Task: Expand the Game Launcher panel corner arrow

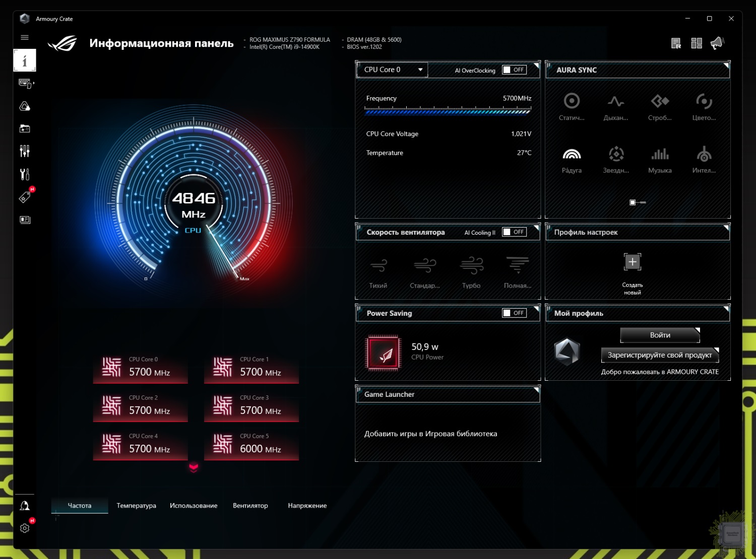Action: [536, 390]
